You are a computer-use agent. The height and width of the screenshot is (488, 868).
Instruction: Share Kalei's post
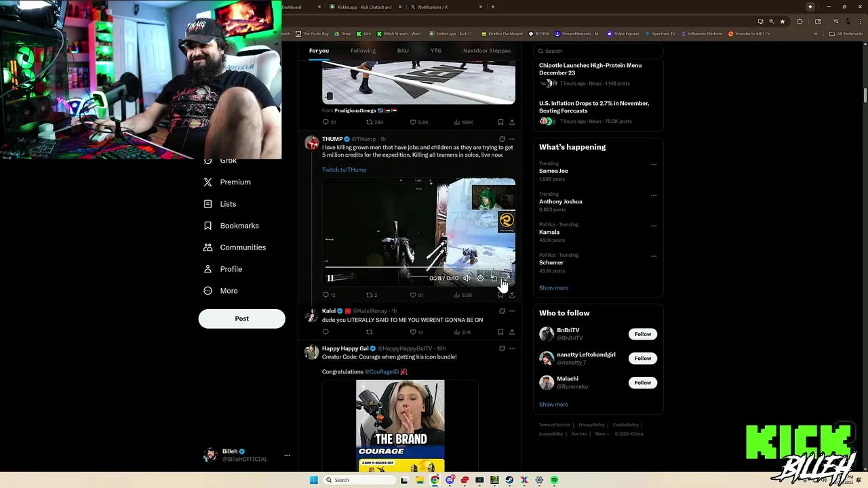point(512,332)
